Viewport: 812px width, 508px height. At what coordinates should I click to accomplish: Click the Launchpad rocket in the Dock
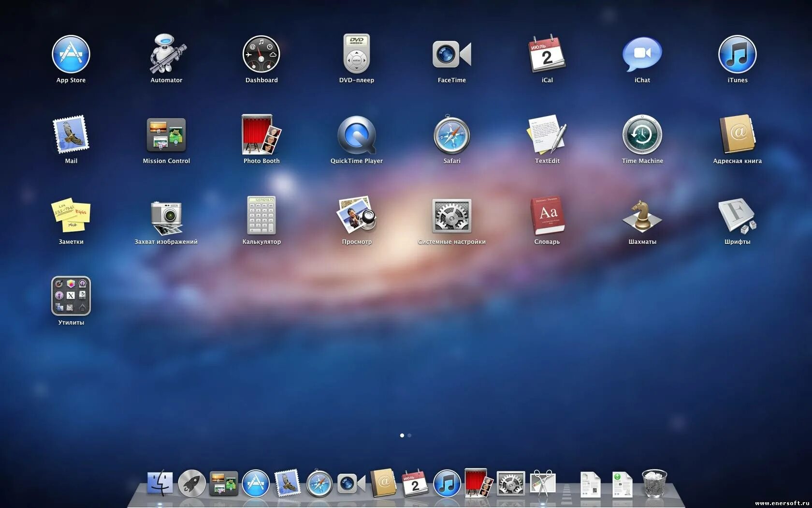tap(192, 483)
